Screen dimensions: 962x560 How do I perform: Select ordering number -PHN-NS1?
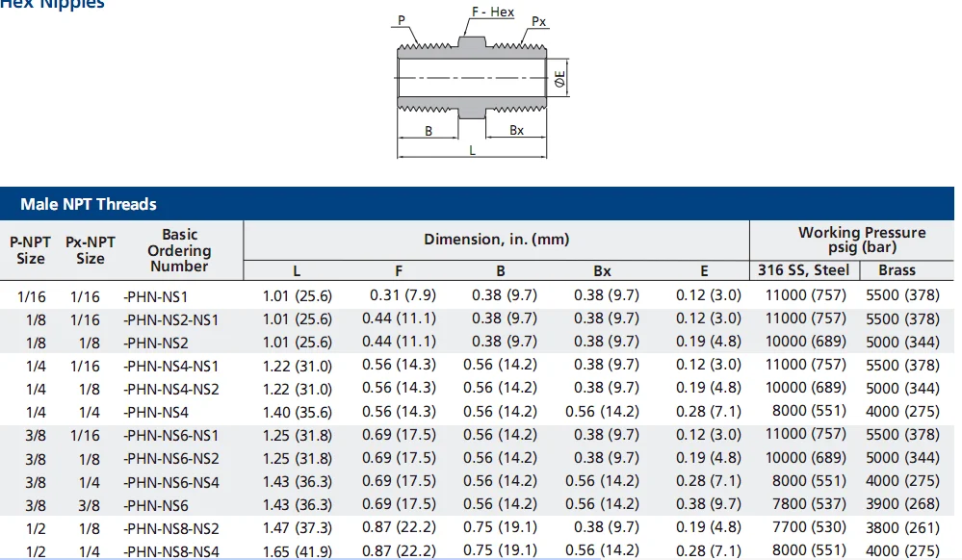155,296
